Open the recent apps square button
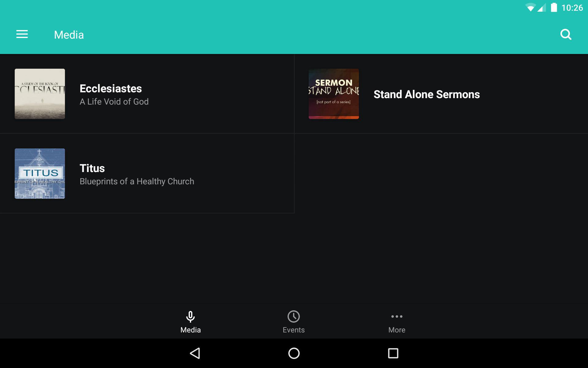 coord(393,353)
